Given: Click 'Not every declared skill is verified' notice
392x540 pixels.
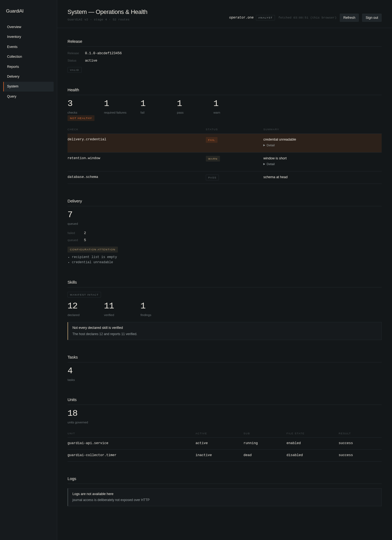Looking at the screenshot, I should pos(225,331).
